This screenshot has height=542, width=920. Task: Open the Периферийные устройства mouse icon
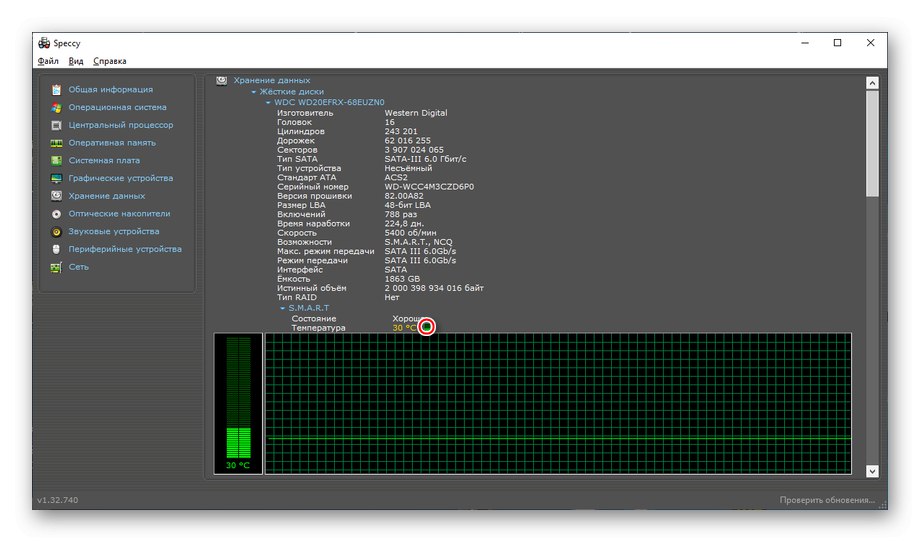(56, 249)
